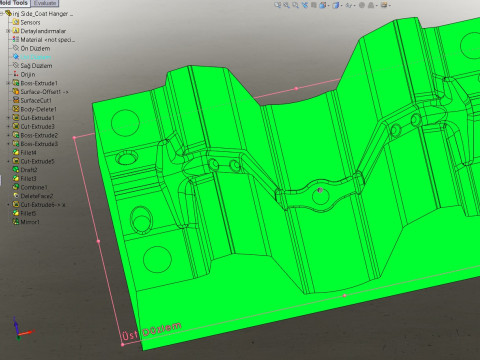The image size is (480, 360).
Task: Click the Zoom to Fit icon
Action: click(x=277, y=5)
